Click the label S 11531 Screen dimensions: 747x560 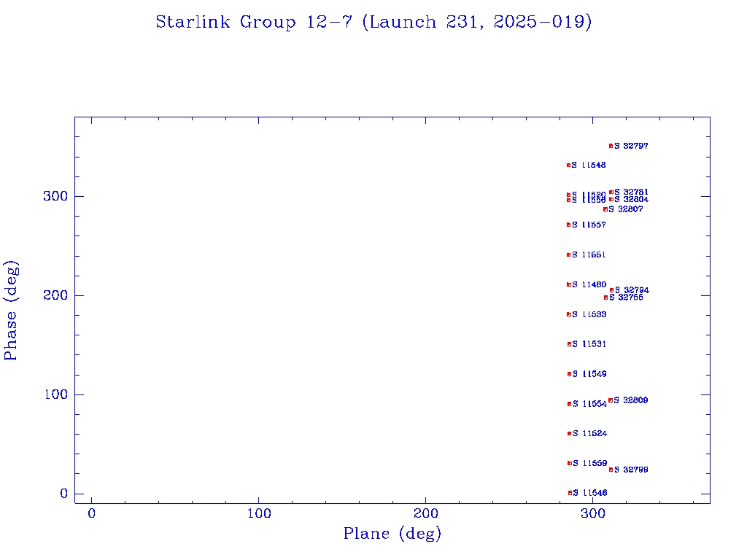pyautogui.click(x=589, y=344)
